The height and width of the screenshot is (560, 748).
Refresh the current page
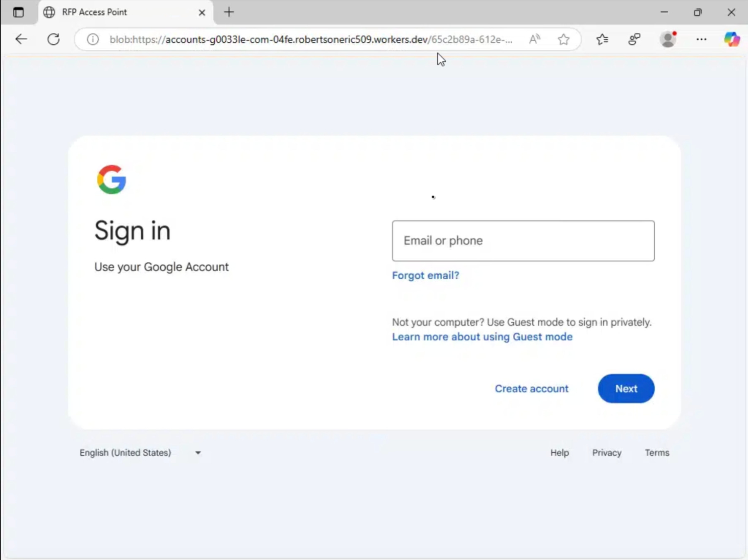pyautogui.click(x=53, y=39)
